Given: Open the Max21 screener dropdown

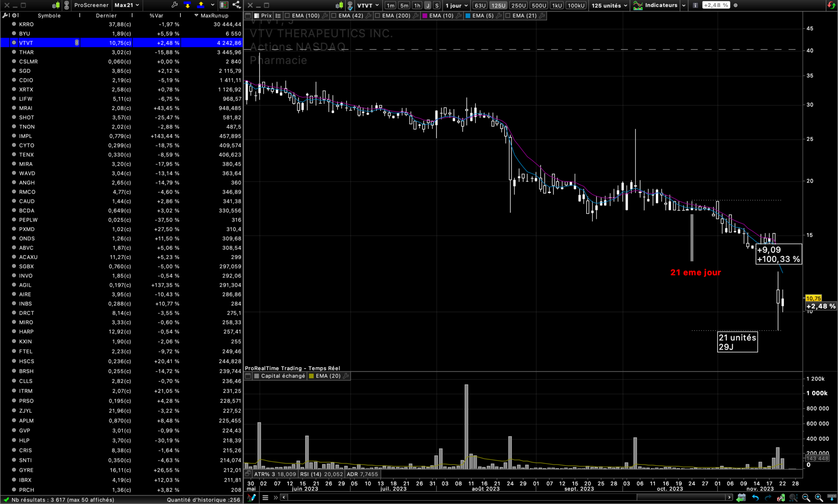Looking at the screenshot, I should (126, 5).
